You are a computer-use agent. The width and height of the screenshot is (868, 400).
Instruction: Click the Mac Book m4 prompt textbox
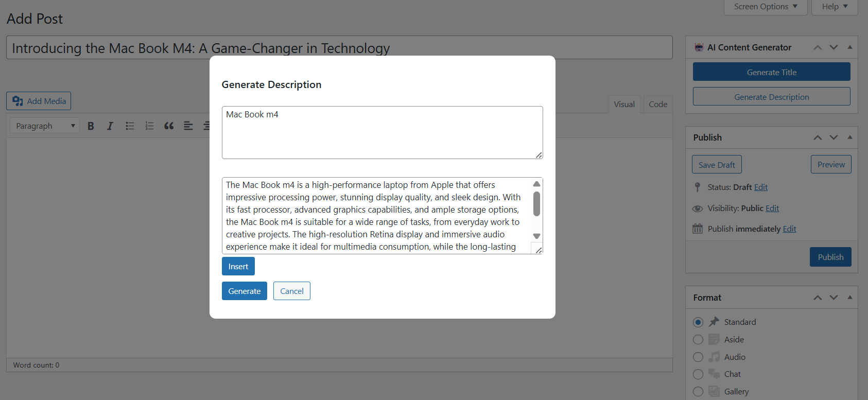click(x=382, y=132)
